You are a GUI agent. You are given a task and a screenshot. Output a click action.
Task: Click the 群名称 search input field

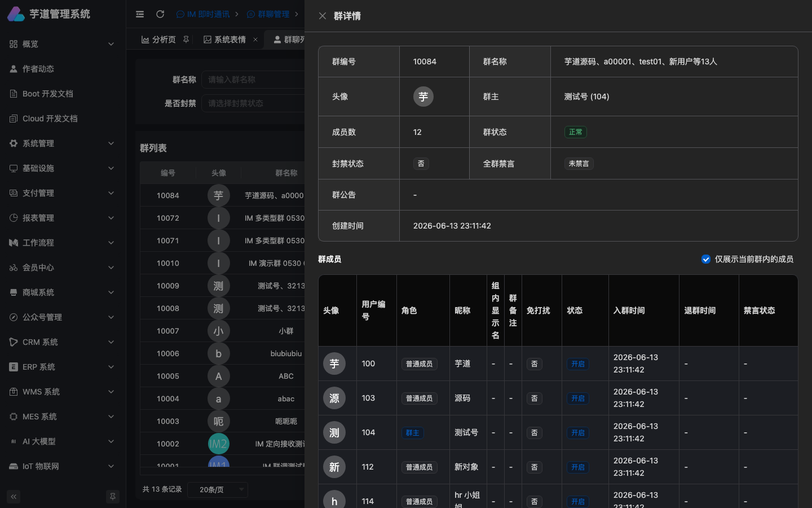[253, 80]
